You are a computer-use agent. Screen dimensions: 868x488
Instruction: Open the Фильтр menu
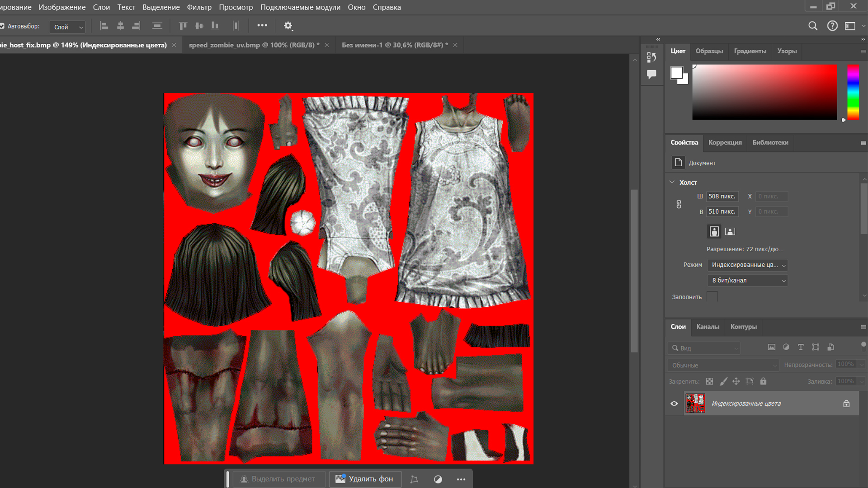pyautogui.click(x=199, y=7)
